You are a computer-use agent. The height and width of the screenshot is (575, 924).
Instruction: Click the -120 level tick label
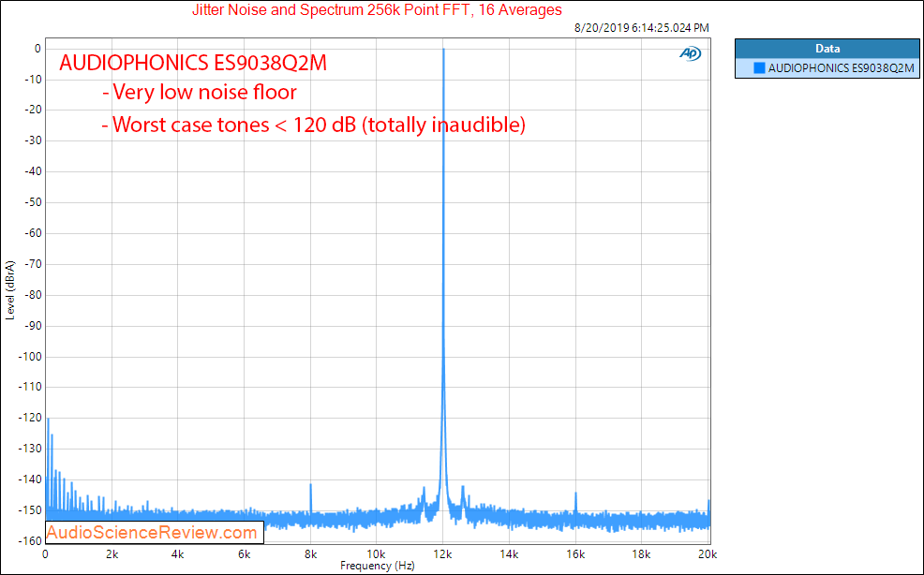tap(30, 418)
